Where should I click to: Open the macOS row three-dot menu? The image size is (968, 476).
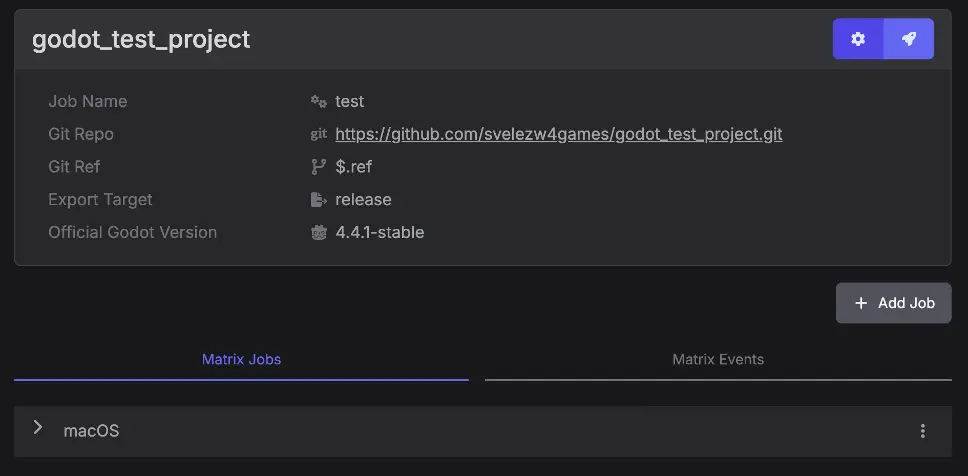click(922, 431)
